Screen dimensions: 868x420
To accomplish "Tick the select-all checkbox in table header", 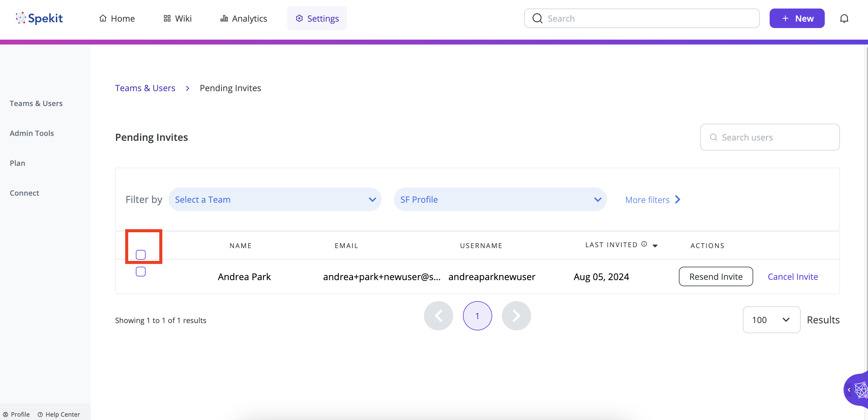I will (x=140, y=255).
